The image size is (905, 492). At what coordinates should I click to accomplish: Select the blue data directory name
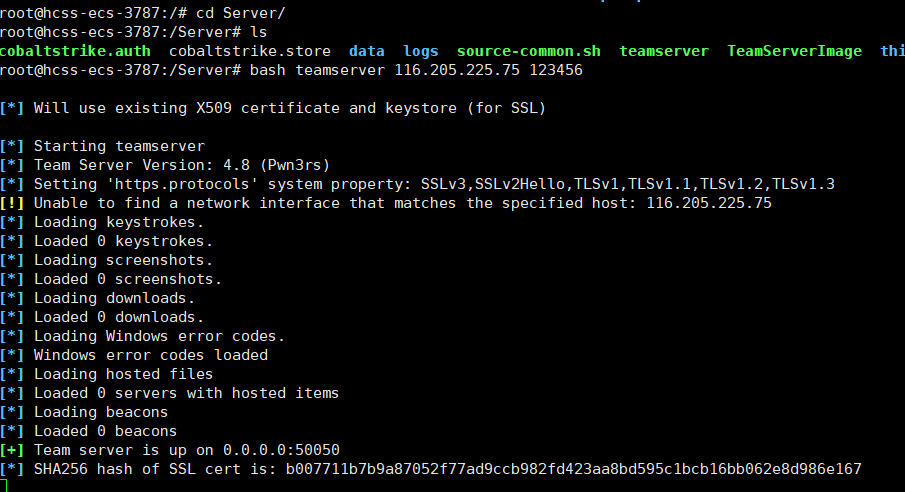point(367,51)
